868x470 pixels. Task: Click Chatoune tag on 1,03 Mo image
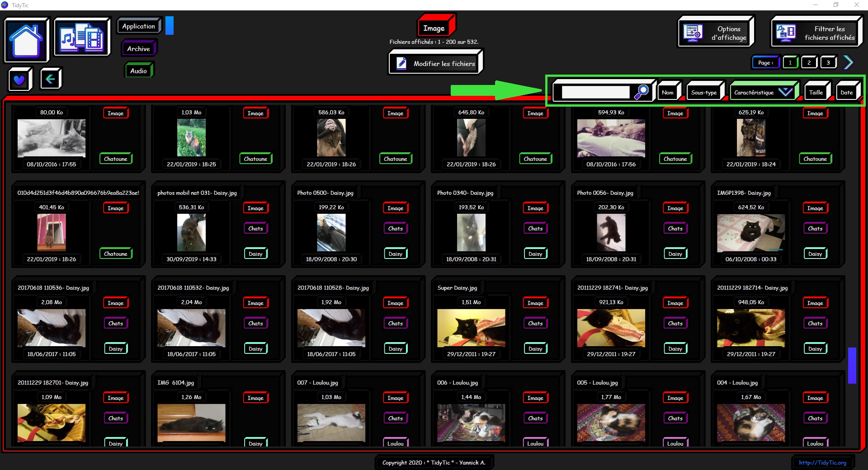[x=255, y=159]
